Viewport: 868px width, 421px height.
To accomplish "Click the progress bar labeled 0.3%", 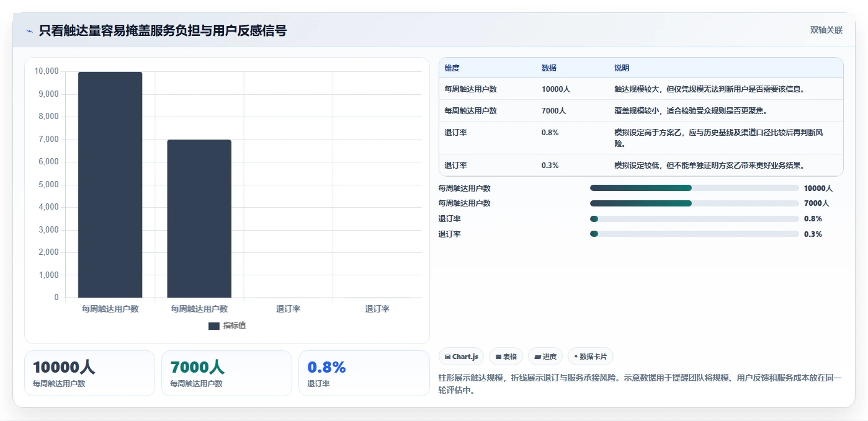I will tap(694, 234).
